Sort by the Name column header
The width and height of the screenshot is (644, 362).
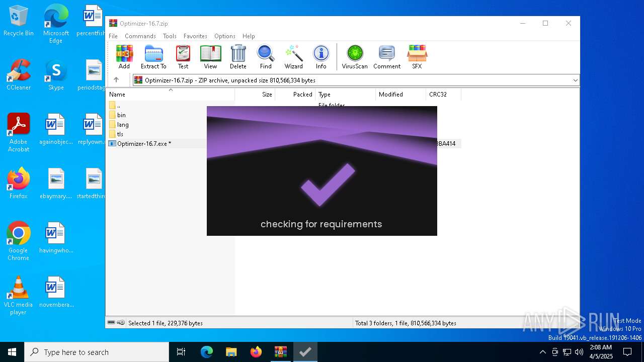tap(171, 94)
